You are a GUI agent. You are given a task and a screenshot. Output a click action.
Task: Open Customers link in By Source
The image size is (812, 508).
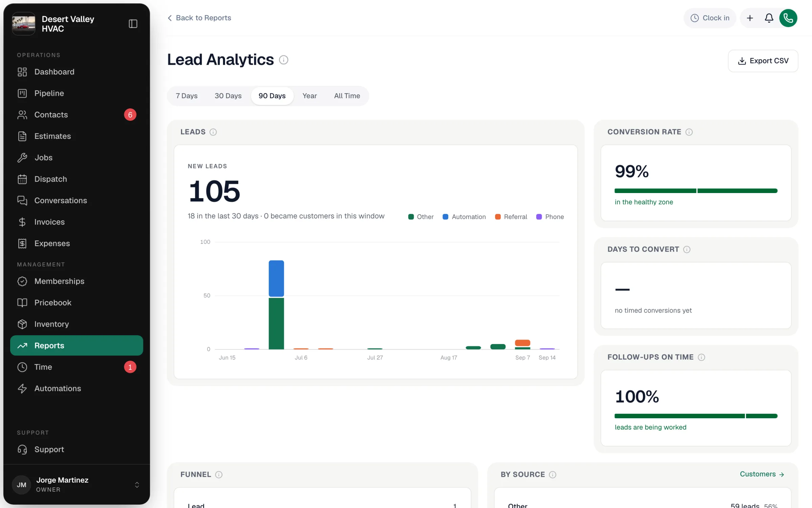click(x=762, y=474)
